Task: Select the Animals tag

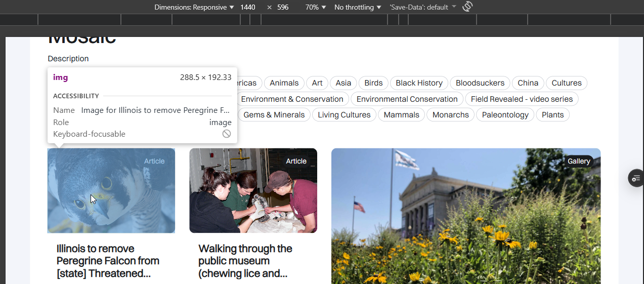Action: pyautogui.click(x=284, y=83)
